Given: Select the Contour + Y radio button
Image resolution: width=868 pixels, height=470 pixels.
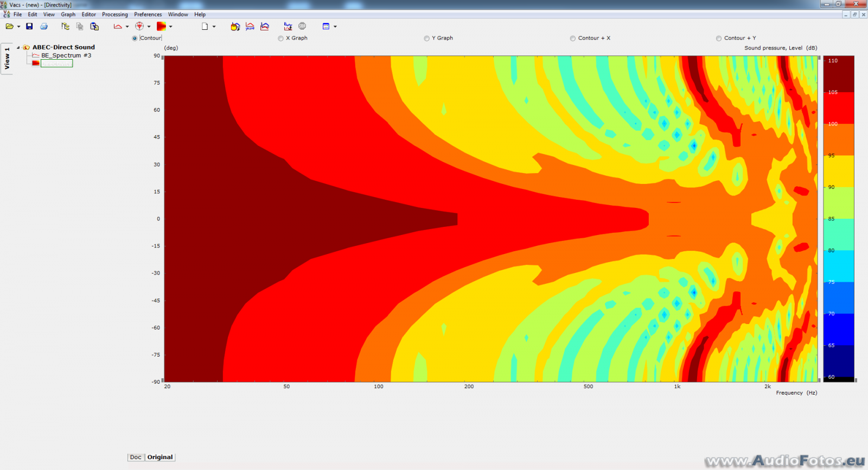Looking at the screenshot, I should [719, 38].
